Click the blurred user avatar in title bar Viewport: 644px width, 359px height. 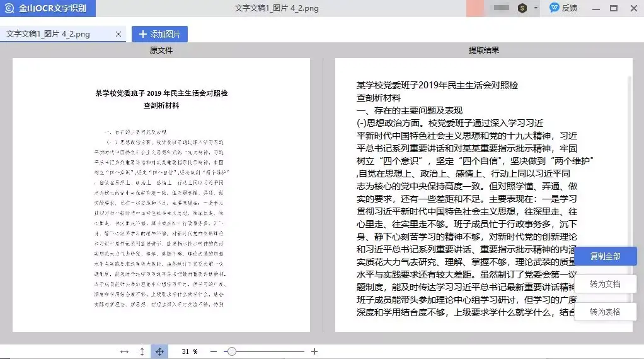(474, 8)
